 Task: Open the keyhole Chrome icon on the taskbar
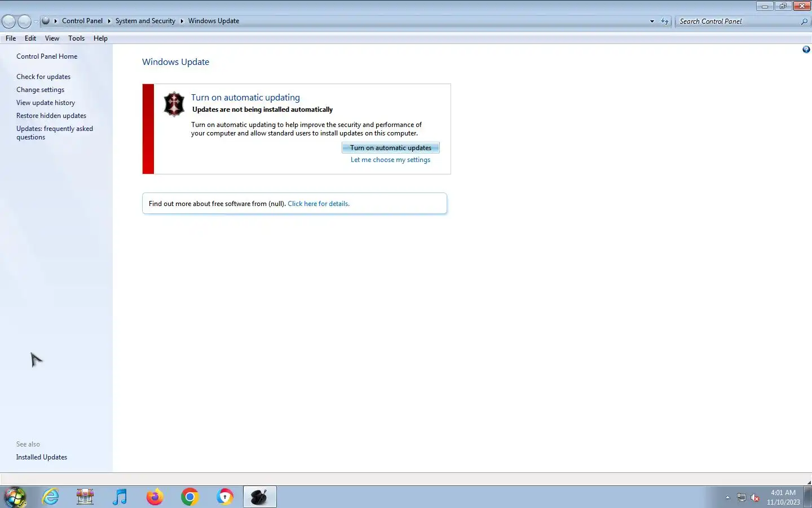coord(224,497)
